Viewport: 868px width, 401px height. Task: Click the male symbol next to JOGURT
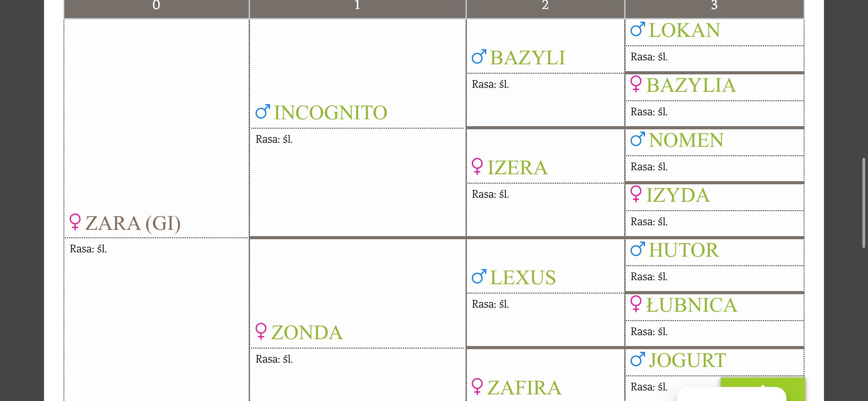[x=637, y=359]
